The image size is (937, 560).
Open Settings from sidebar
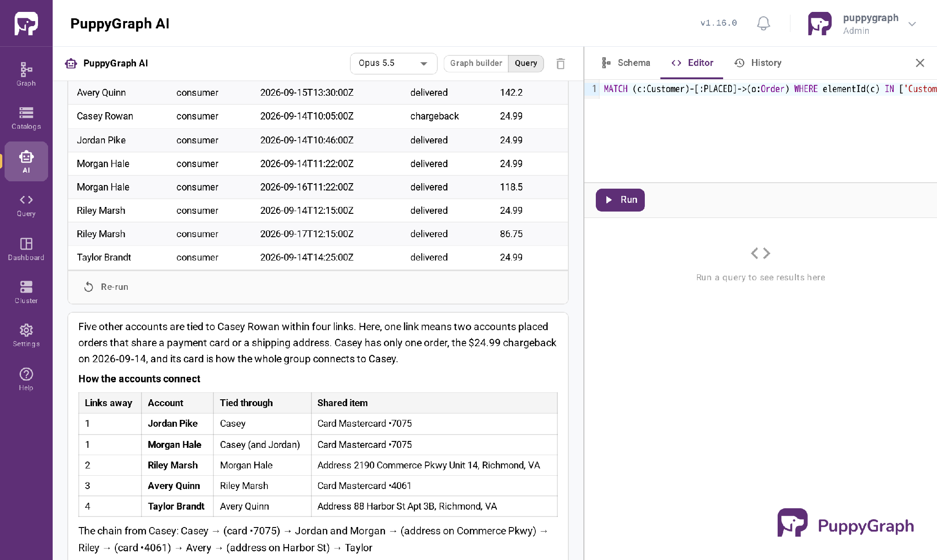tap(26, 336)
